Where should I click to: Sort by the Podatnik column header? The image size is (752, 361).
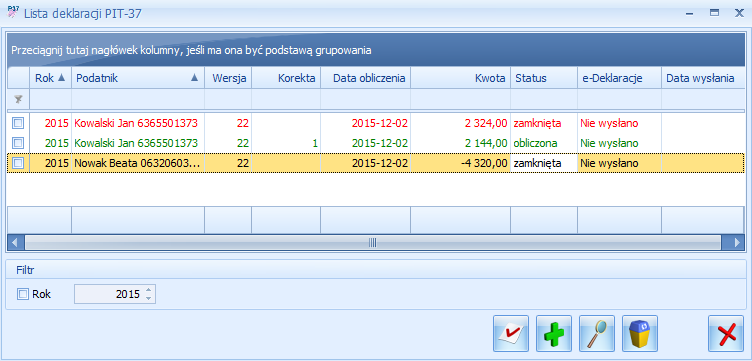(138, 79)
